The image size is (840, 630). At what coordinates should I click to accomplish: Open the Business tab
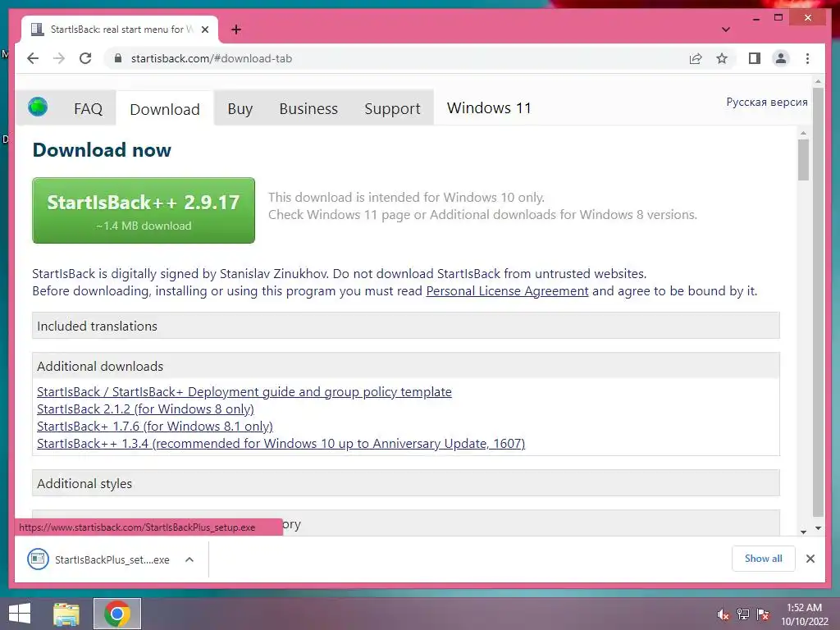coord(308,109)
